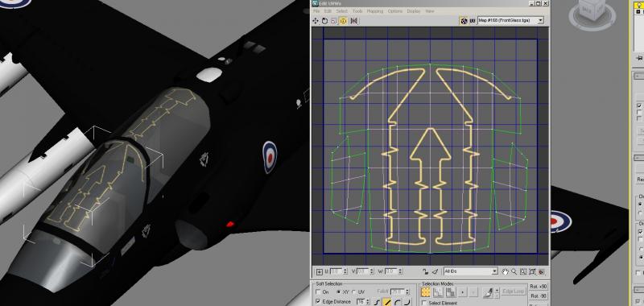
Task: Toggle the Lock Selected padlock icon
Action: click(426, 272)
